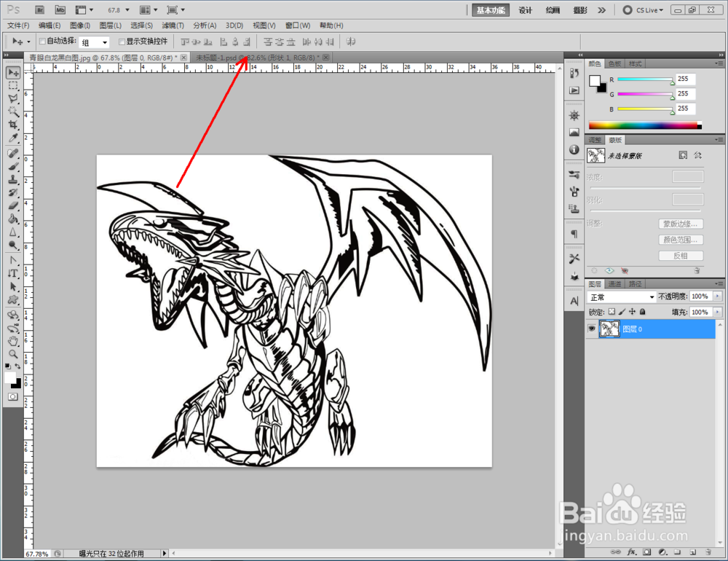This screenshot has width=728, height=561.
Task: Open Mini Bridge via Mb icon
Action: (60, 9)
